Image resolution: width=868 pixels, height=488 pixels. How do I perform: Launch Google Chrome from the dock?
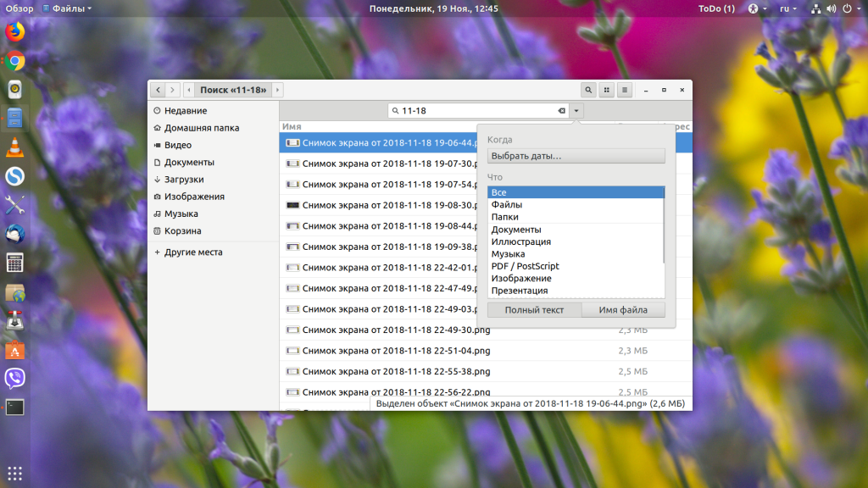click(15, 61)
